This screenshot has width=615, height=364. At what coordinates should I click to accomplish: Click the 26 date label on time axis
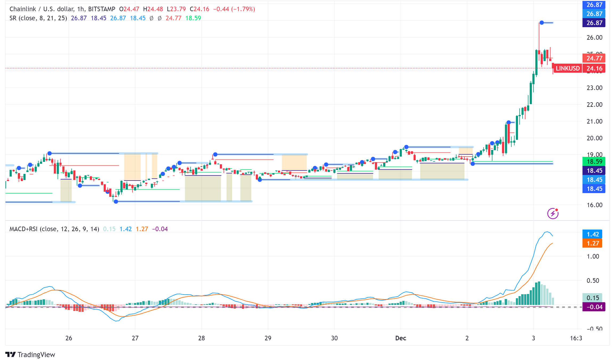pyautogui.click(x=69, y=338)
